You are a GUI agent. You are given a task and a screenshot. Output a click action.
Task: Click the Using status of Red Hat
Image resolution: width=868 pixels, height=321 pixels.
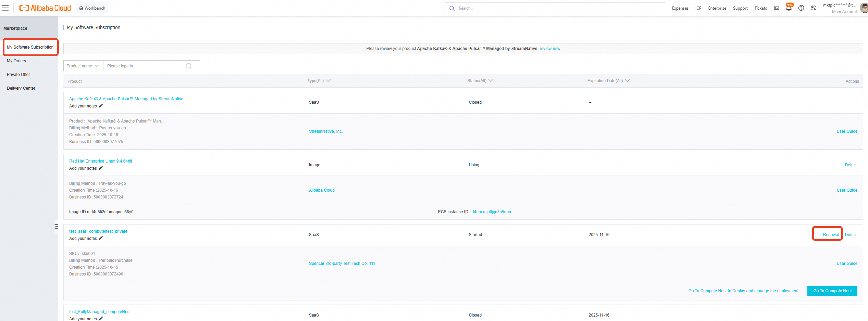474,165
